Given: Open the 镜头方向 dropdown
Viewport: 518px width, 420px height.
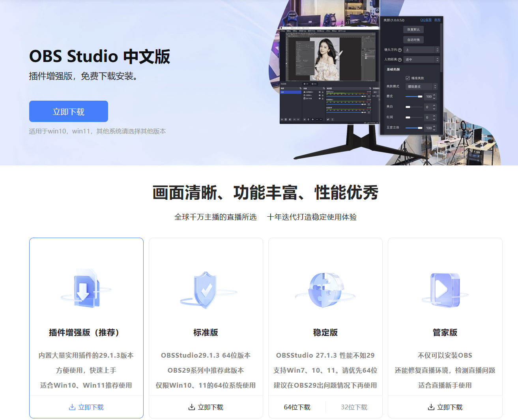Looking at the screenshot, I should [x=421, y=50].
